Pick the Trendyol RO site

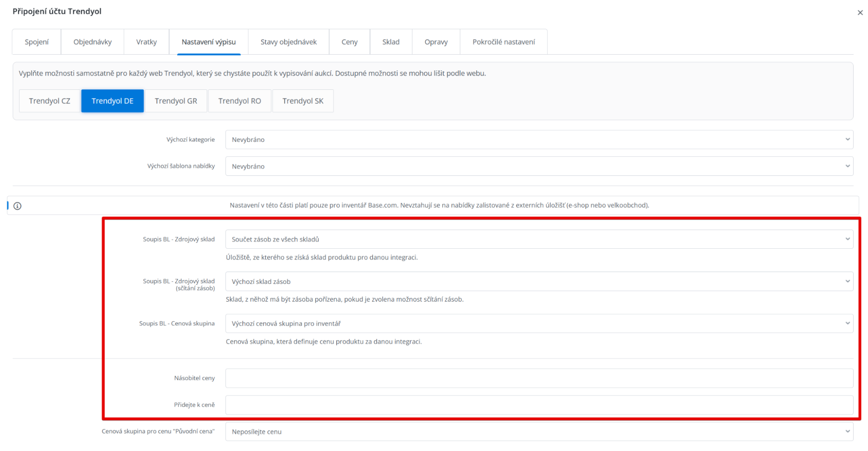click(x=240, y=101)
